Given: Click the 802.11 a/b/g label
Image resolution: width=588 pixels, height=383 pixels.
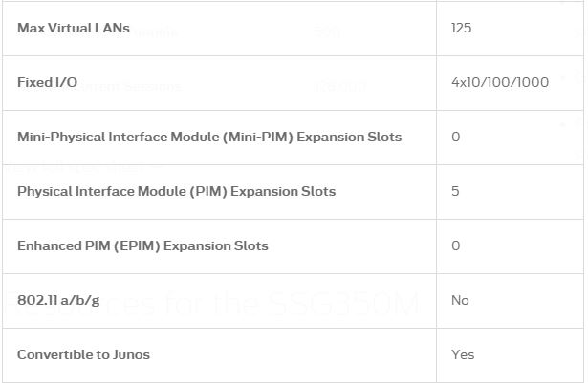Looking at the screenshot, I should click(x=58, y=301).
